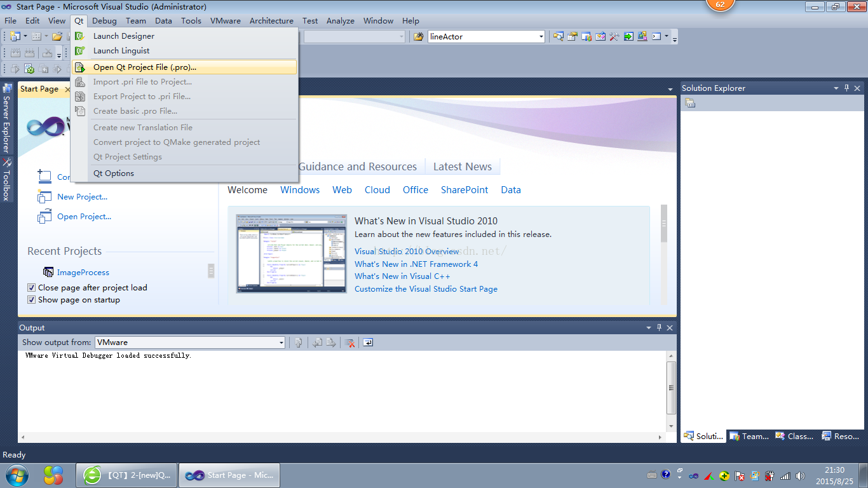Open the document tab list dropdown arrow

point(670,90)
